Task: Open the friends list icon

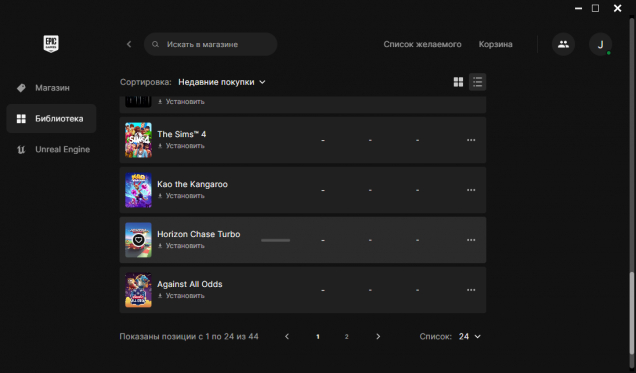Action: tap(563, 44)
